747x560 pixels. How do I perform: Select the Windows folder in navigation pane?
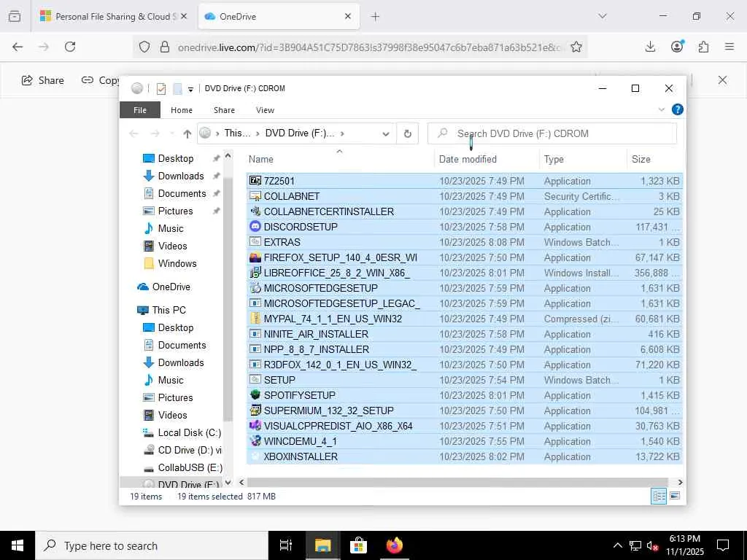tap(170, 263)
